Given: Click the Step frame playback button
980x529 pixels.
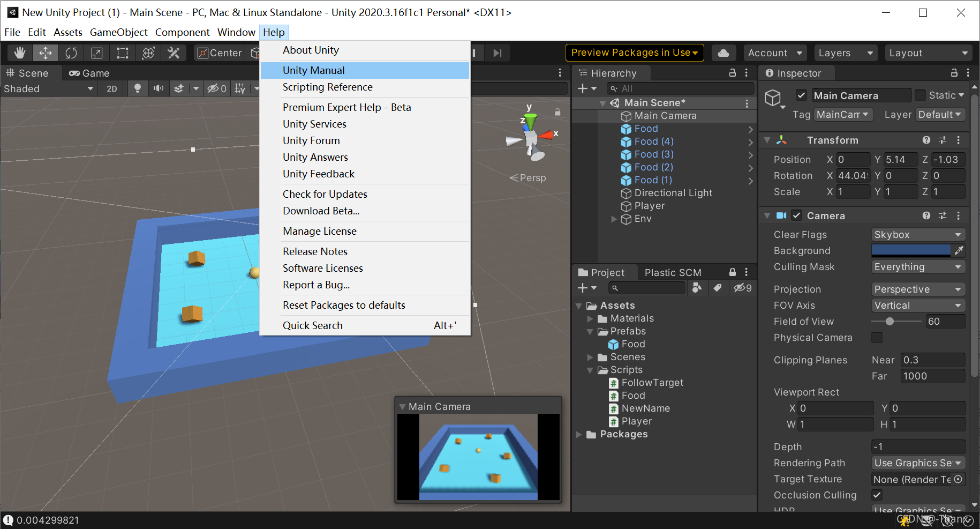Looking at the screenshot, I should point(497,53).
